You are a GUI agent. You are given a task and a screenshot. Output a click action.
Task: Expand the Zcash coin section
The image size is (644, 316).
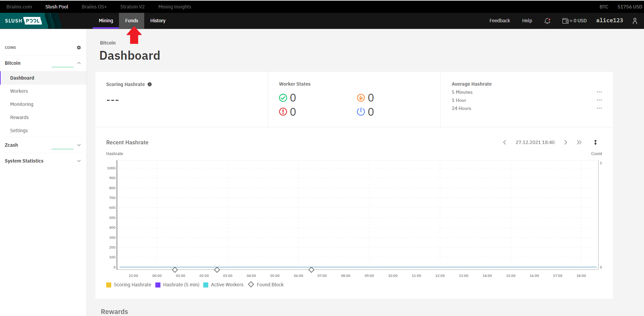click(79, 145)
